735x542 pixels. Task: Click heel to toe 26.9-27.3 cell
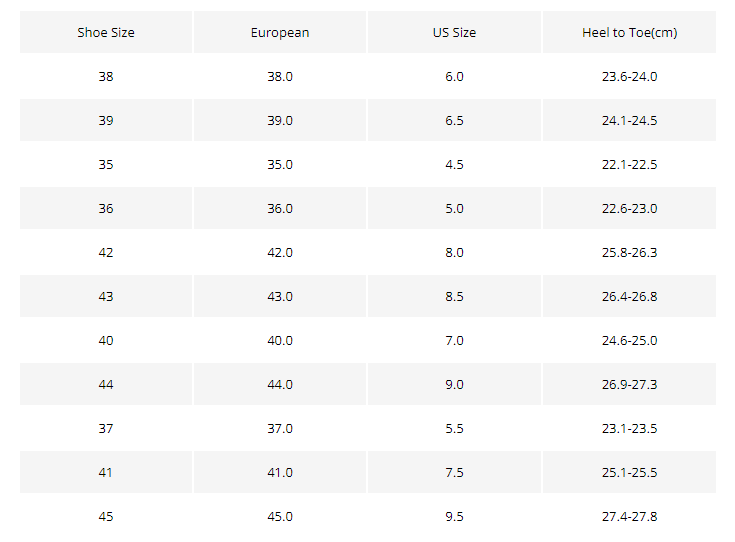coord(630,384)
